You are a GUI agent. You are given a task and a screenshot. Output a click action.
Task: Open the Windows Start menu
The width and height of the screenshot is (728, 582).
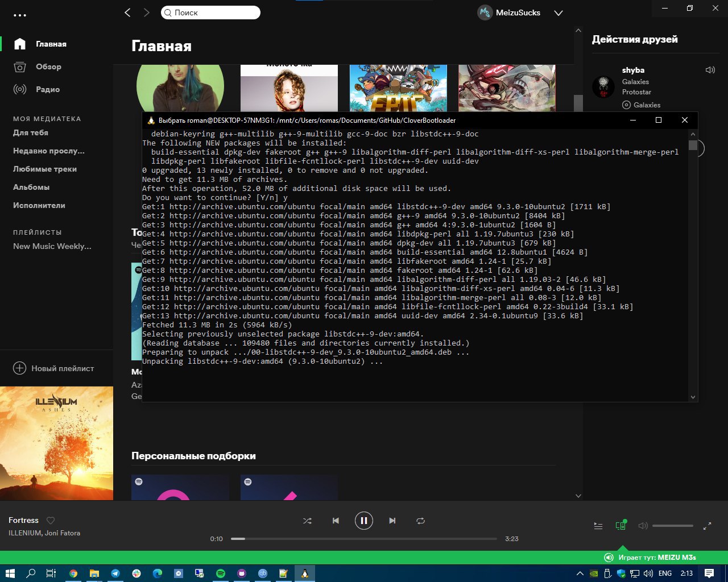tap(10, 573)
